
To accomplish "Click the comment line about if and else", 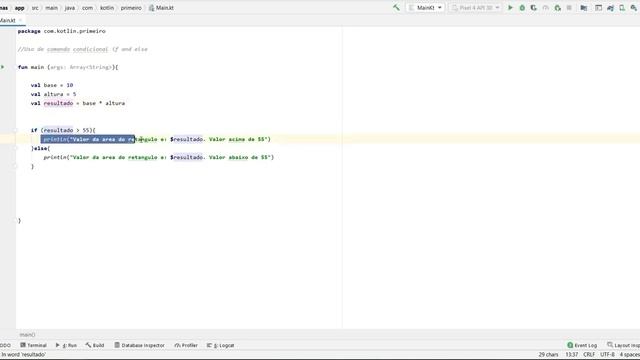I will point(83,49).
